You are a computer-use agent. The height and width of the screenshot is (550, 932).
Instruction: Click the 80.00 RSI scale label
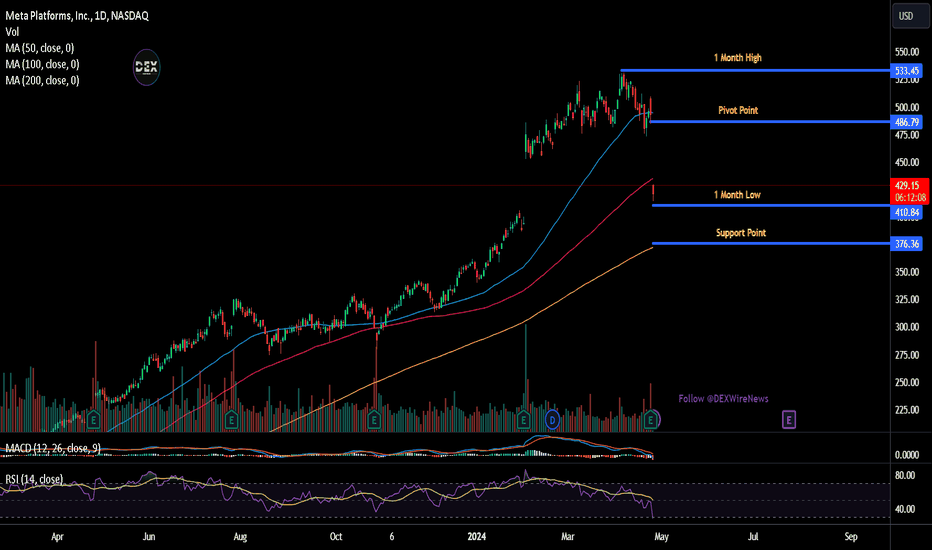click(x=905, y=475)
